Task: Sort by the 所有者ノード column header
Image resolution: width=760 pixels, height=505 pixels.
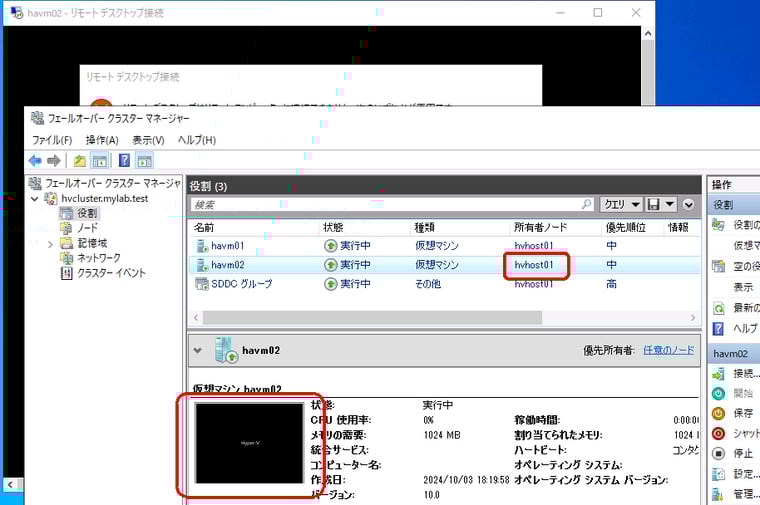Action: 540,227
